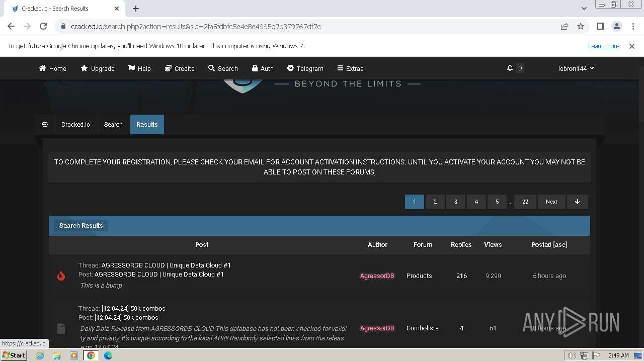Open the Credits menu item
The image size is (644, 362).
[x=180, y=68]
